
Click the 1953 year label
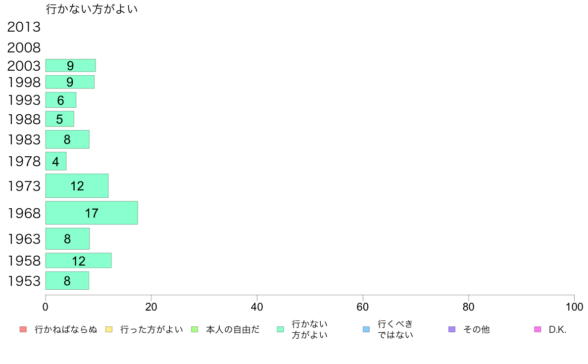click(x=24, y=281)
